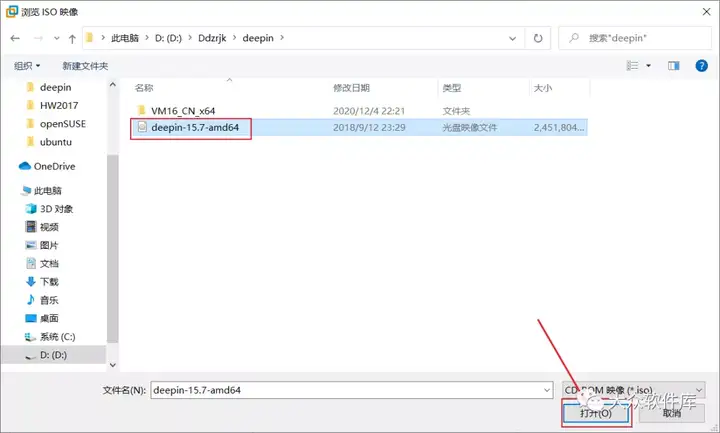Change view layout icon
This screenshot has height=433, width=720.
(x=633, y=66)
